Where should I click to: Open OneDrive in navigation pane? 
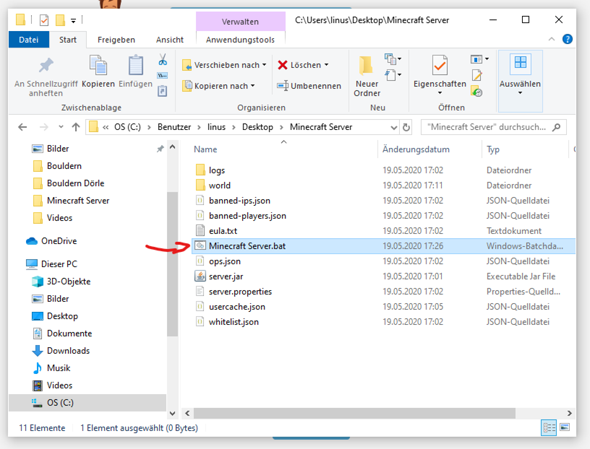click(x=52, y=241)
